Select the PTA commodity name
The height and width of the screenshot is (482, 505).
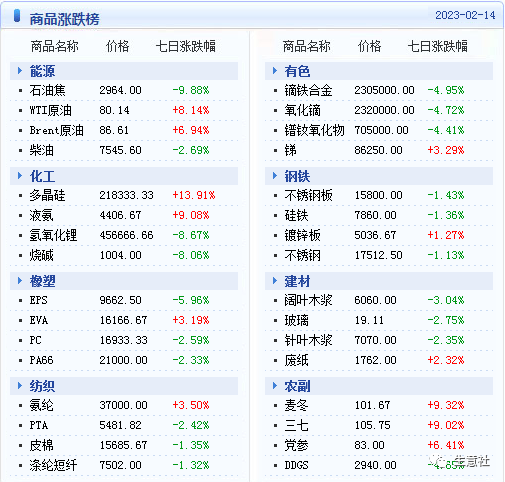39,425
